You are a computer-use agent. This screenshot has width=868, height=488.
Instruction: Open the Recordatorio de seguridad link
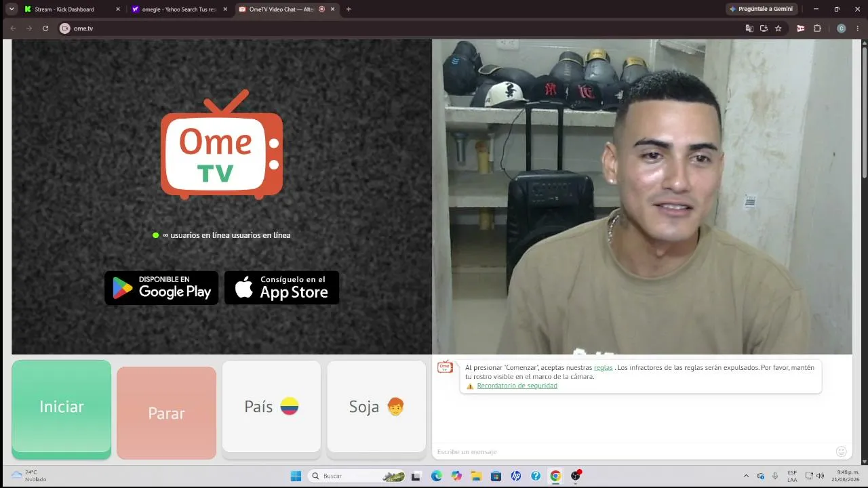[517, 386]
